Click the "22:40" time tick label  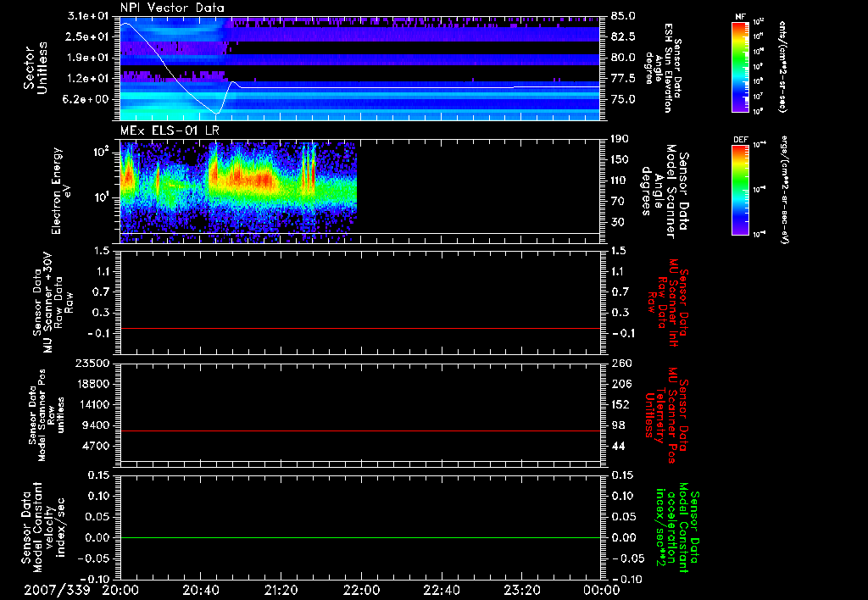[x=441, y=590]
